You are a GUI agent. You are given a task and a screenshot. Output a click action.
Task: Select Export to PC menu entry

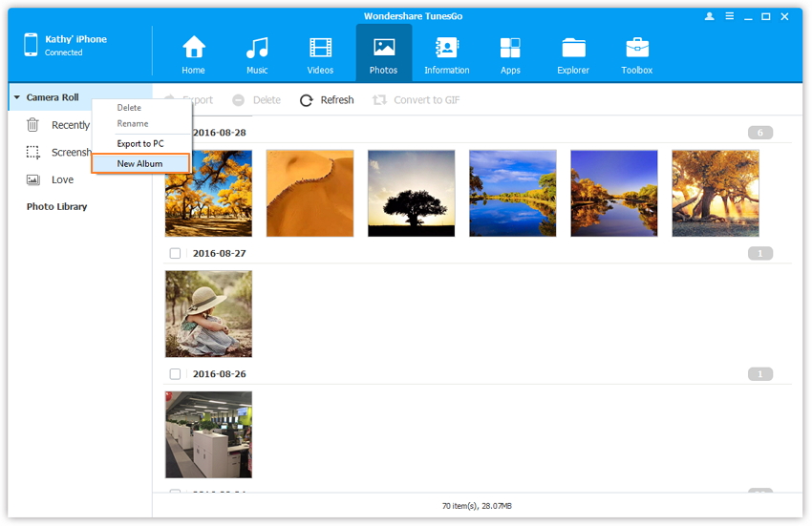point(140,143)
